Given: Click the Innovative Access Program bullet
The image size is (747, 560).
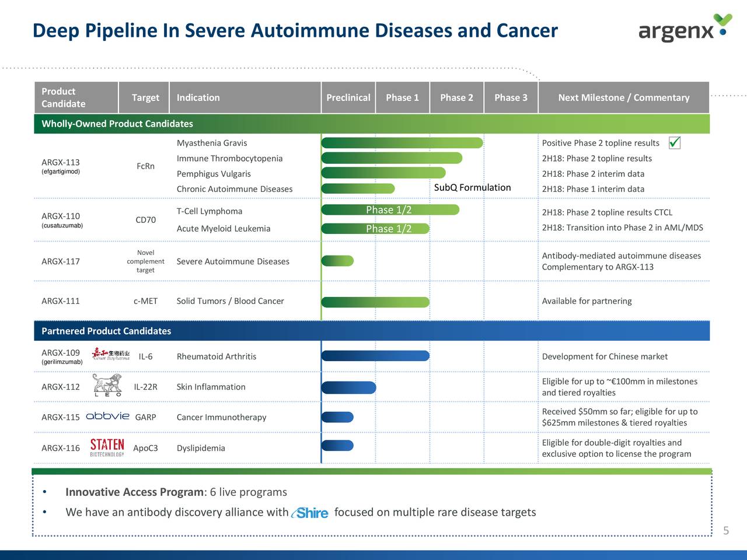Looking at the screenshot, I should 176,492.
